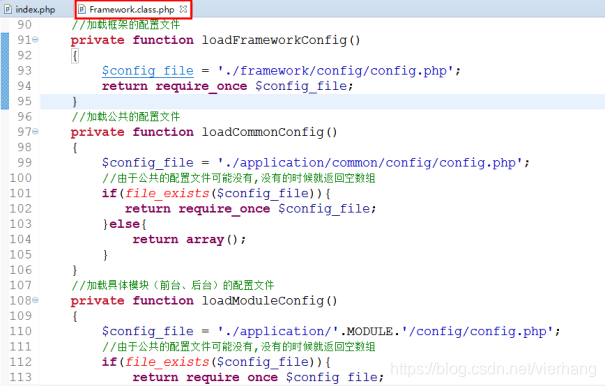Click the }else{ statement on line 103
Image resolution: width=605 pixels, height=387 pixels.
pos(125,224)
